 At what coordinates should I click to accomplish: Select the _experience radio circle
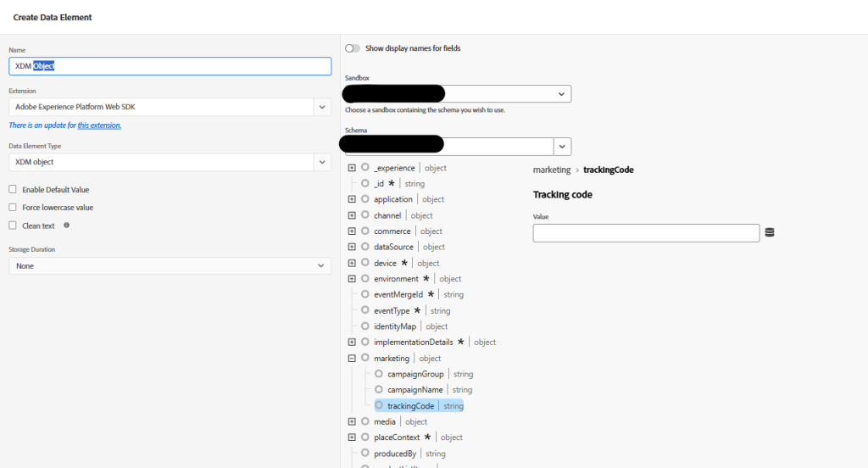[364, 167]
